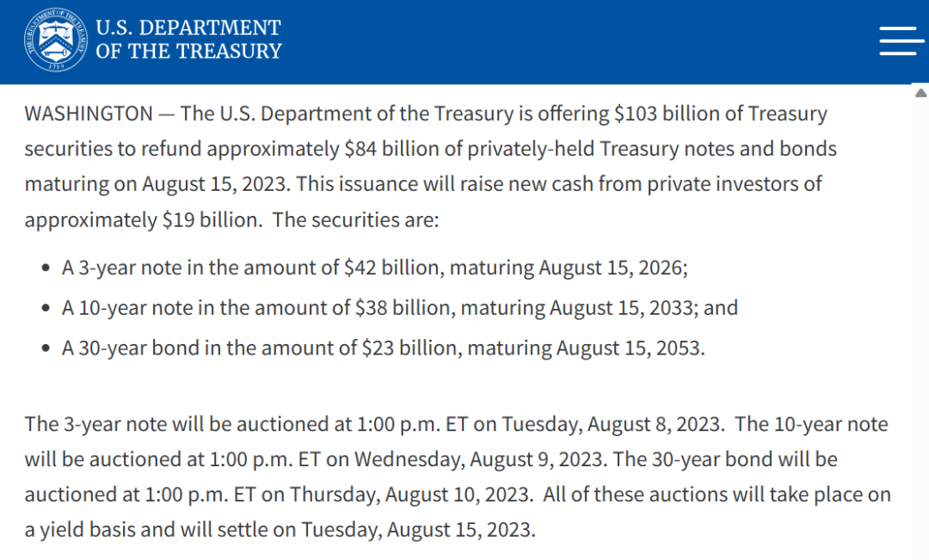Click the "U.S. Department of the Treasury" wordmark
929x560 pixels.
[x=188, y=40]
